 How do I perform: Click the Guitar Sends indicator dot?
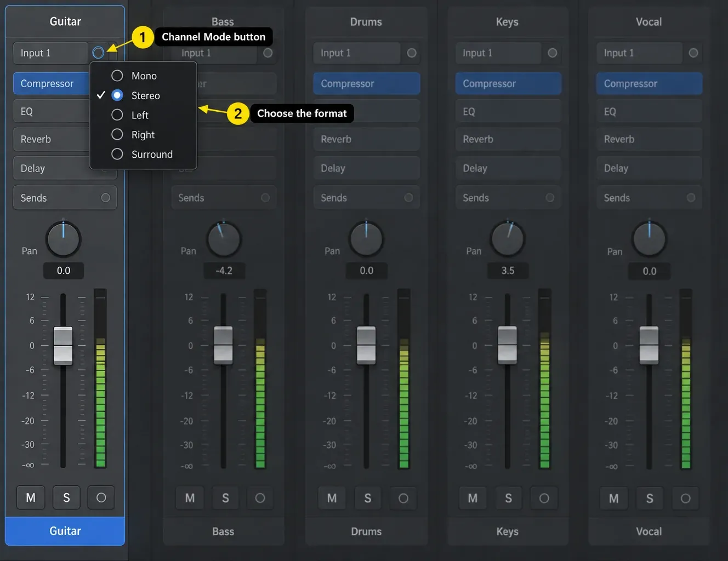click(x=106, y=198)
